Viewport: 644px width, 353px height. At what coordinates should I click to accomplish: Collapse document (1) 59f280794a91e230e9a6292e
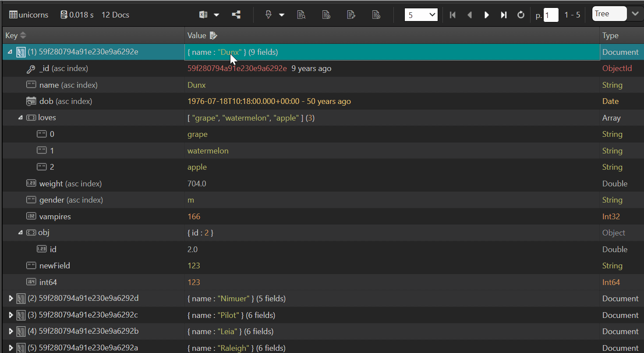click(10, 52)
